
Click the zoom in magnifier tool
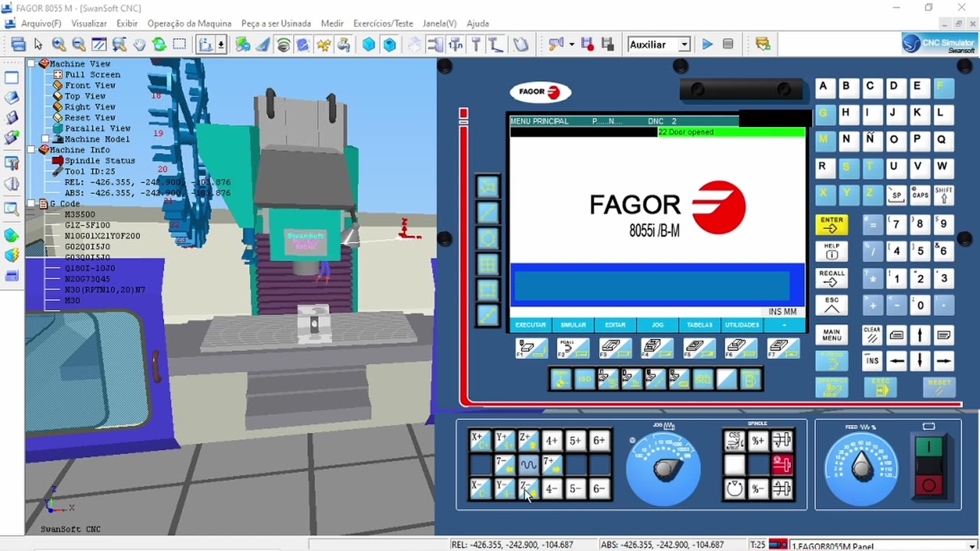coord(59,44)
